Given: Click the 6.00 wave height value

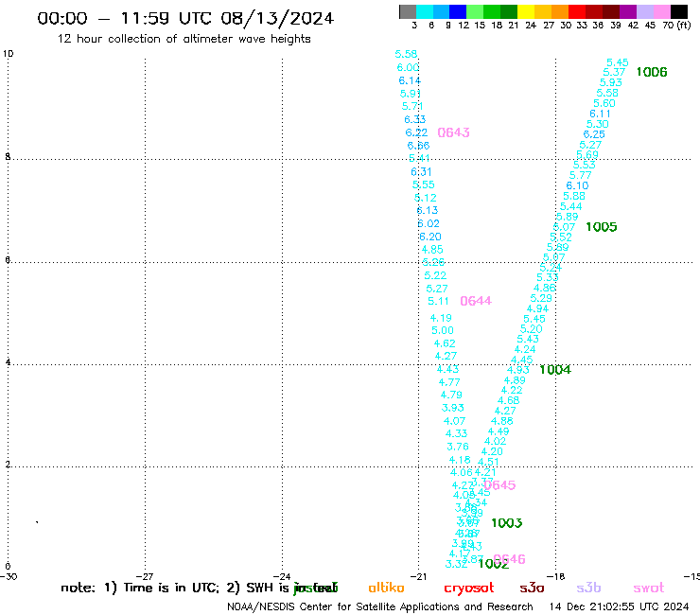Looking at the screenshot, I should coord(408,67).
